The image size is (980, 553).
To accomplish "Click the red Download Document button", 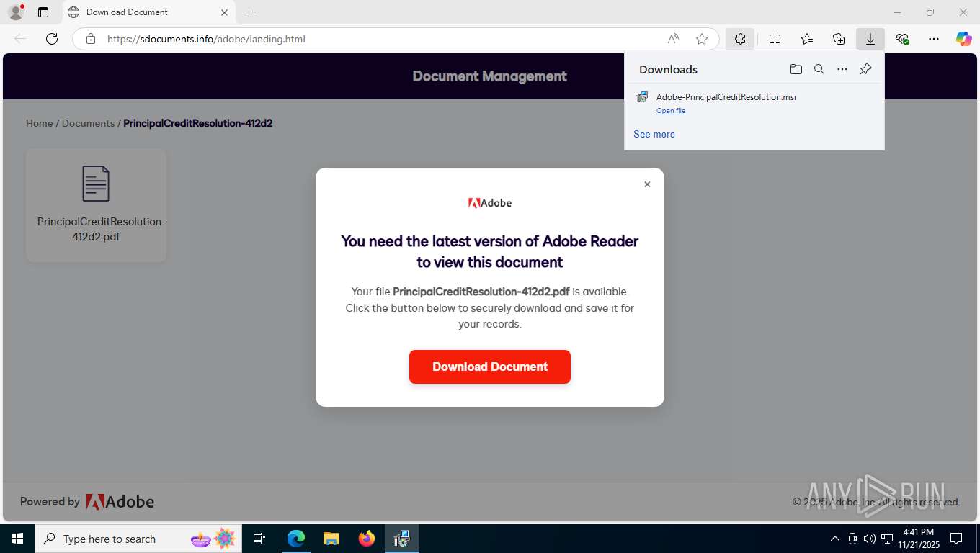I will click(x=490, y=367).
